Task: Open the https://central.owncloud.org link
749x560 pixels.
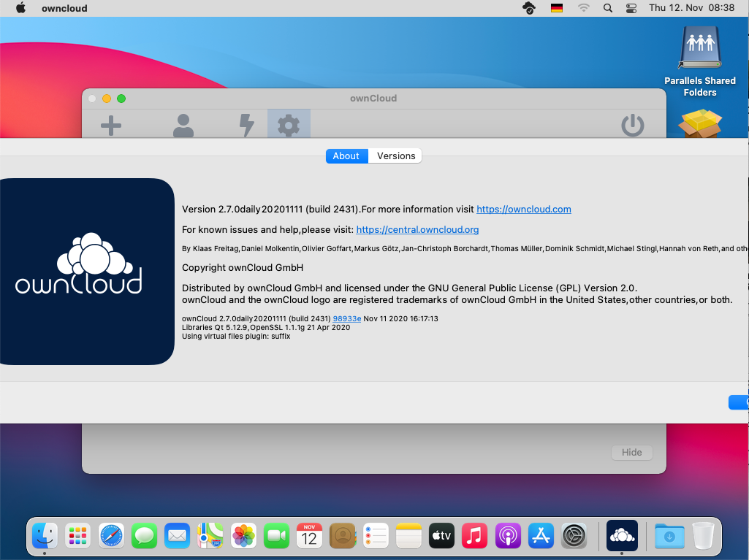Action: 417,230
